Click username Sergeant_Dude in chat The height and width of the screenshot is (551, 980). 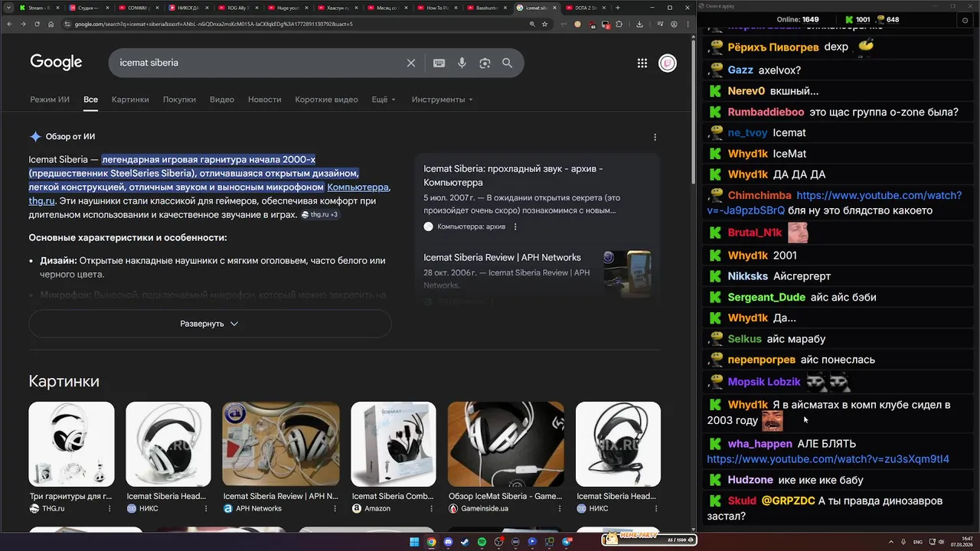766,297
